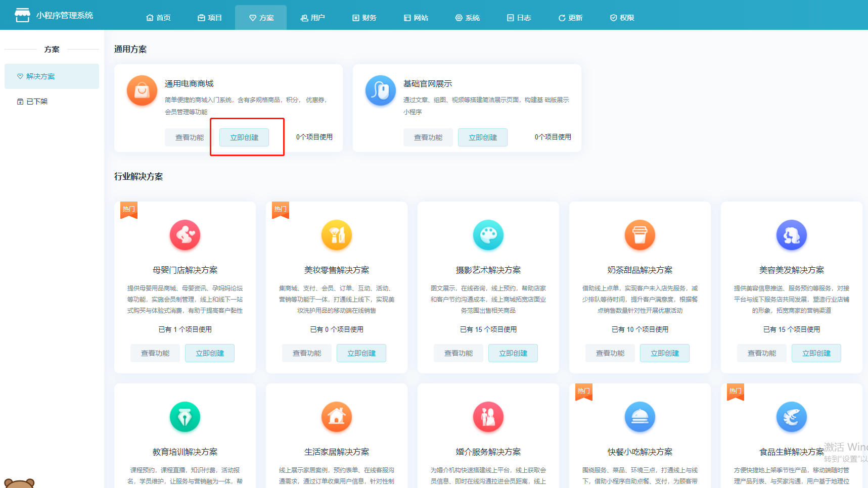Click the 基础官网展示 mouse icon
The width and height of the screenshot is (868, 488).
380,91
